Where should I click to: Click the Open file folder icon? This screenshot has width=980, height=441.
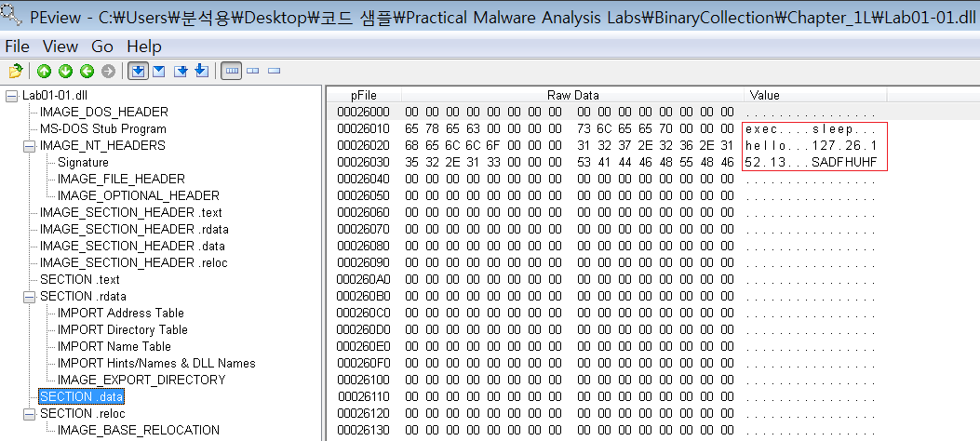pos(16,72)
